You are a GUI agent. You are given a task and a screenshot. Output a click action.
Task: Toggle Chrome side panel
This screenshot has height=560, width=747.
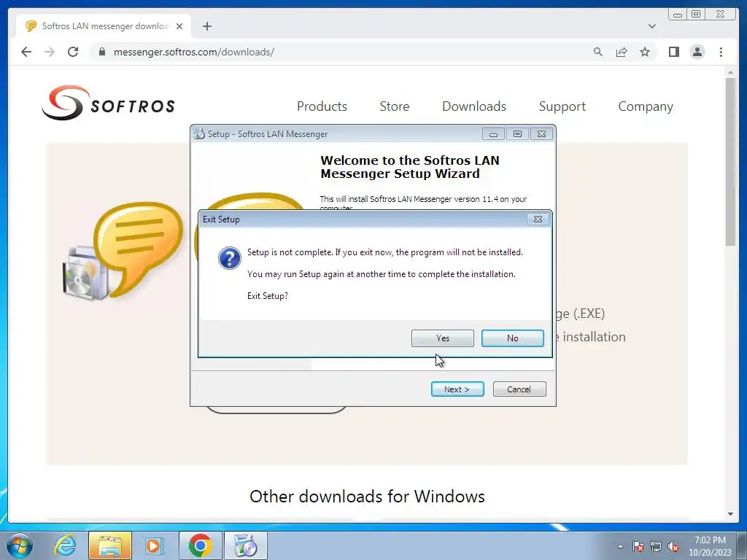click(673, 52)
